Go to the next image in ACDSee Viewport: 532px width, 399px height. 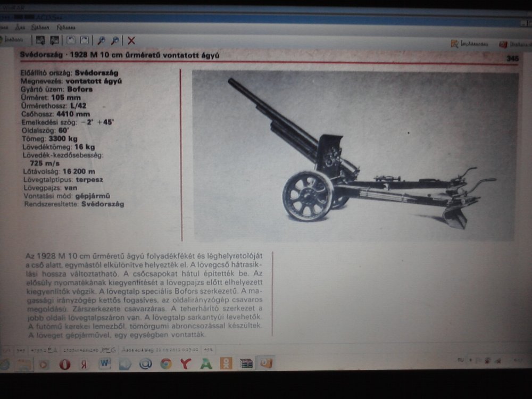point(54,41)
